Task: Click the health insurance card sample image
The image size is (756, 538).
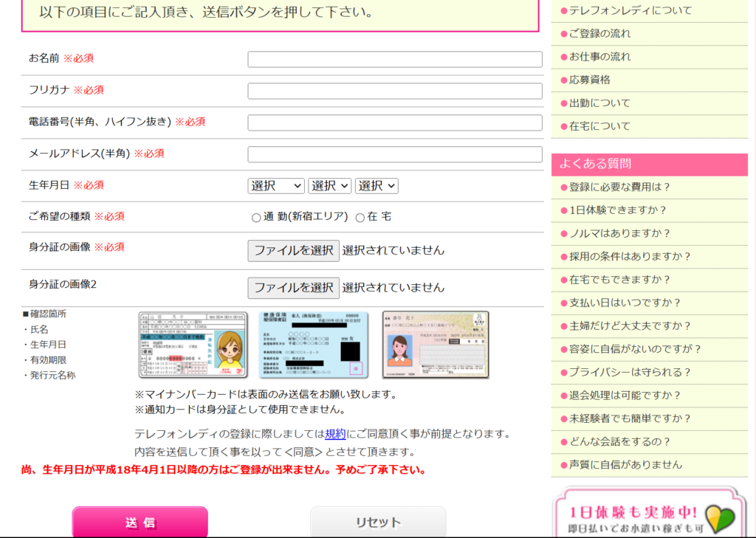Action: (x=314, y=345)
